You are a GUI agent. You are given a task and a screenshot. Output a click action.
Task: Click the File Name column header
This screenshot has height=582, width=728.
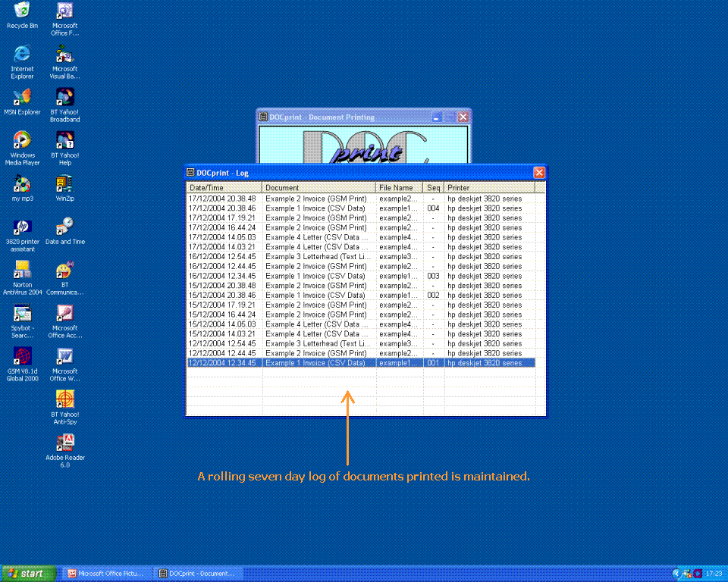click(400, 187)
